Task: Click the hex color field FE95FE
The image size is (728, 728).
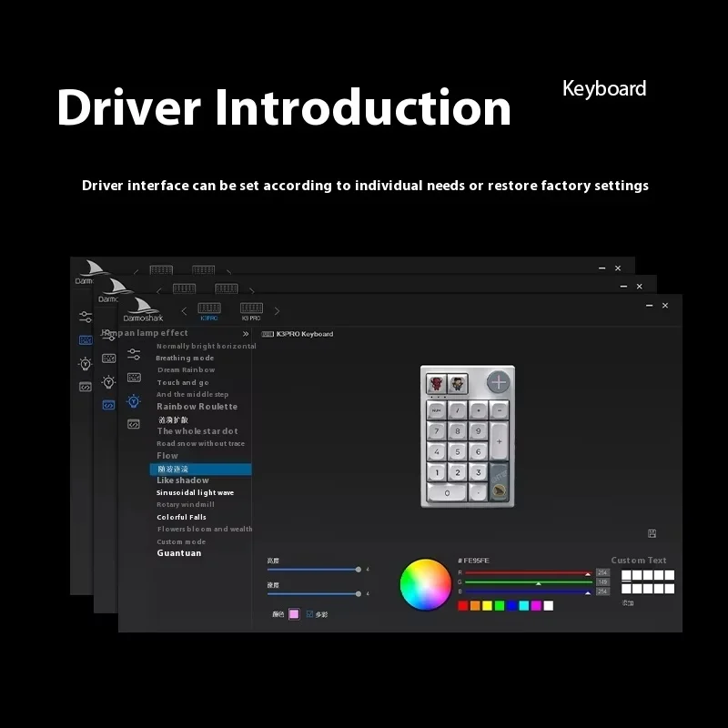Action: (473, 561)
